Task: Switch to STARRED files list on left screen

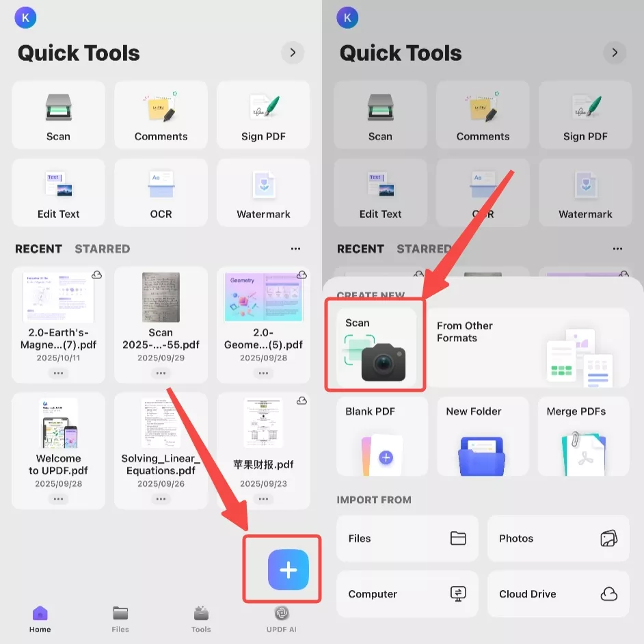Action: (102, 249)
